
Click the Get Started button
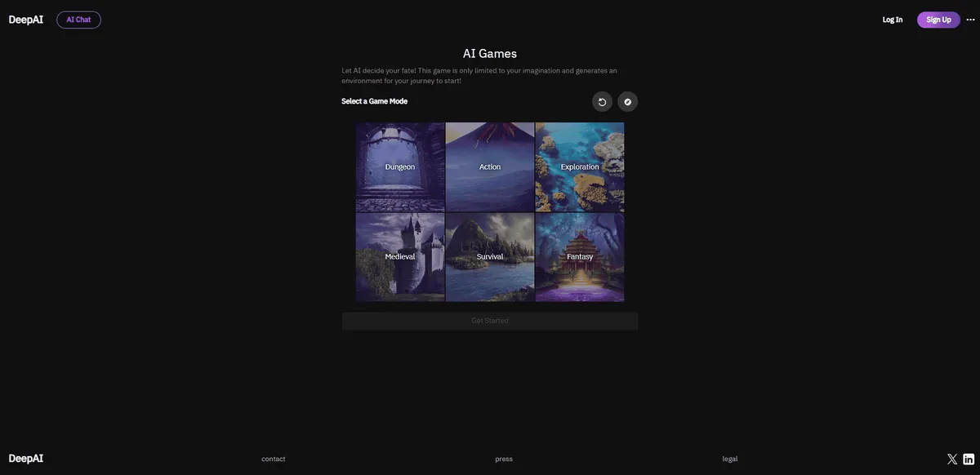click(490, 321)
